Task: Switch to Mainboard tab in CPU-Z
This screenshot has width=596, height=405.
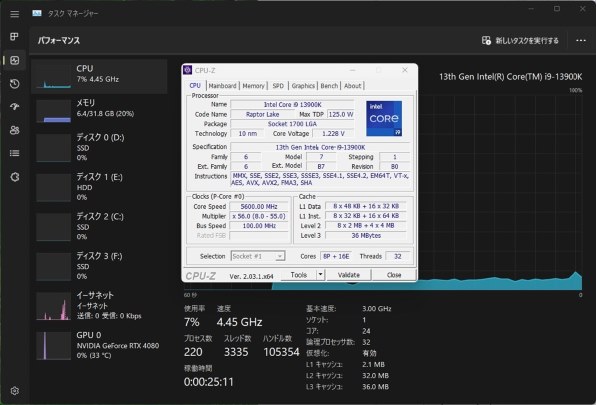Action: [x=222, y=86]
